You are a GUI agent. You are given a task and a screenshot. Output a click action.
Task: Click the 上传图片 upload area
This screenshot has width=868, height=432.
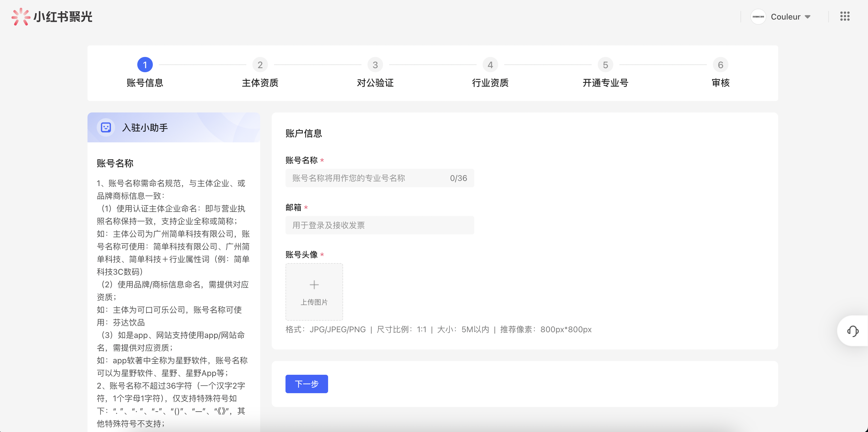(314, 292)
